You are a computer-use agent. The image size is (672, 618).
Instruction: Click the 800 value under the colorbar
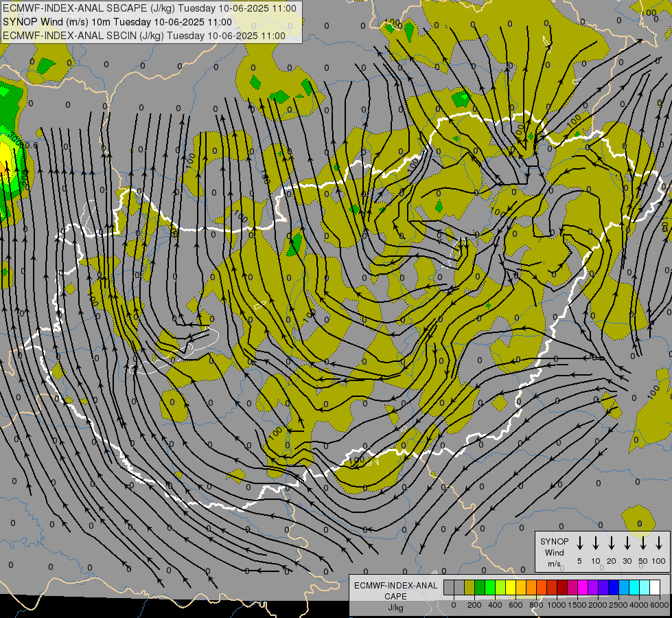(536, 605)
